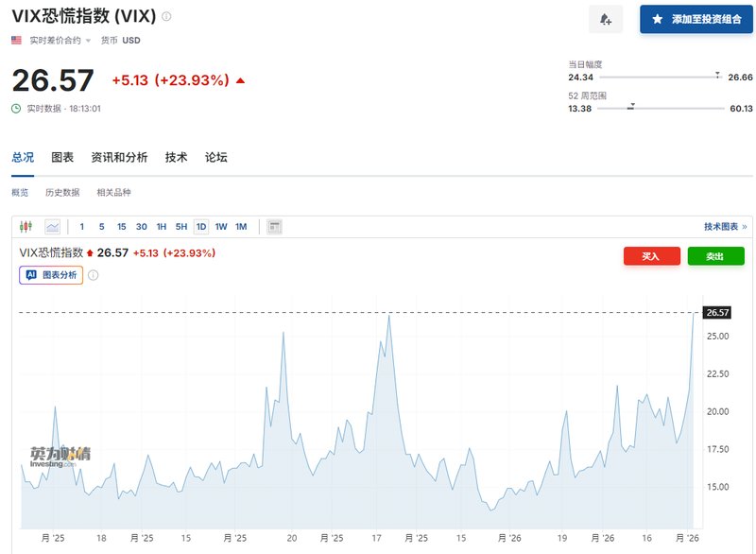This screenshot has height=554, width=756.
Task: Click the red 买入 button
Action: tap(651, 256)
